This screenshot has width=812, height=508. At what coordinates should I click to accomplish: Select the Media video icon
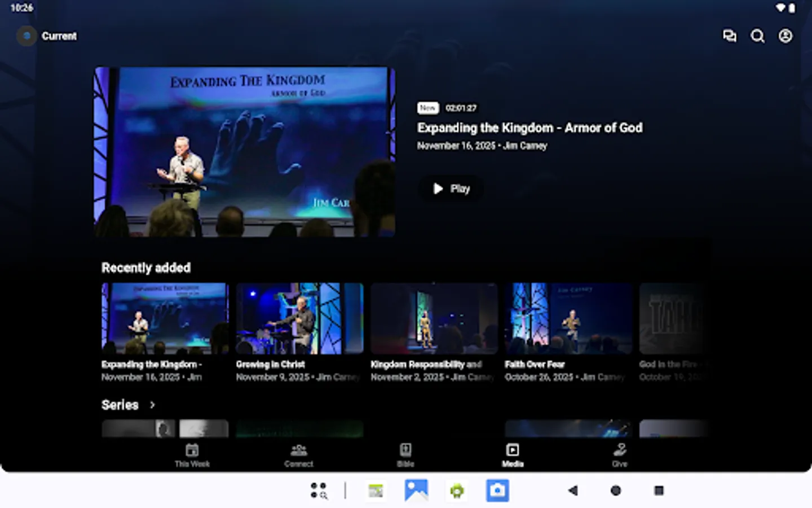[x=512, y=450]
